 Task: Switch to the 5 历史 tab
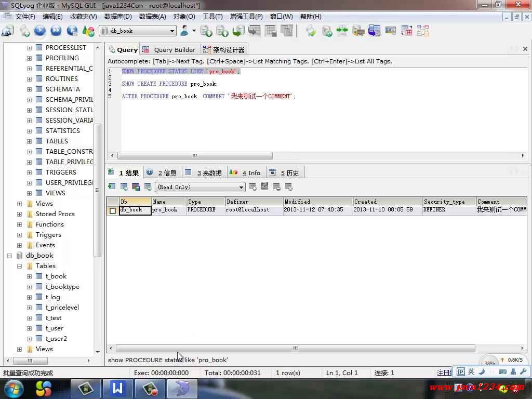tap(285, 172)
